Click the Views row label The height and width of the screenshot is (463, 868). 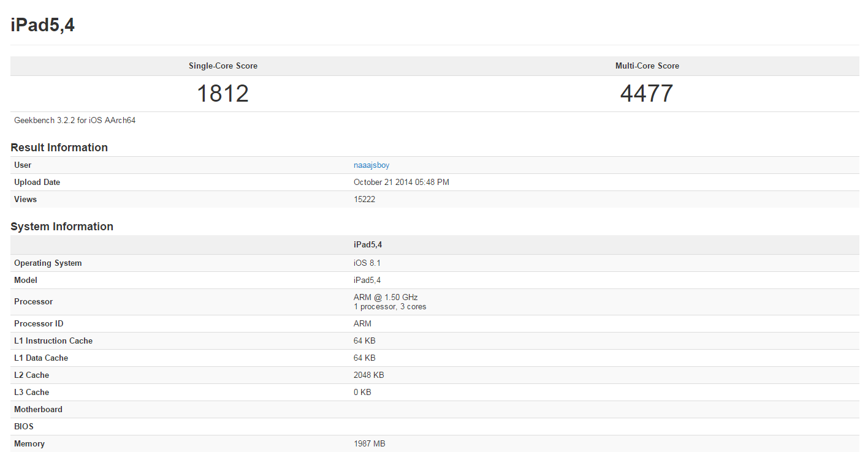[25, 200]
